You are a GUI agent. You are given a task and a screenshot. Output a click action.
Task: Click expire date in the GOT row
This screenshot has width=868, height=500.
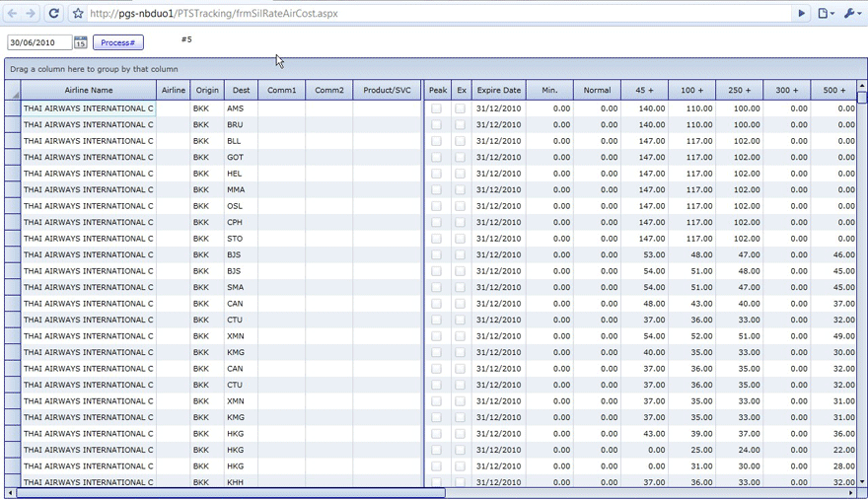(x=499, y=157)
